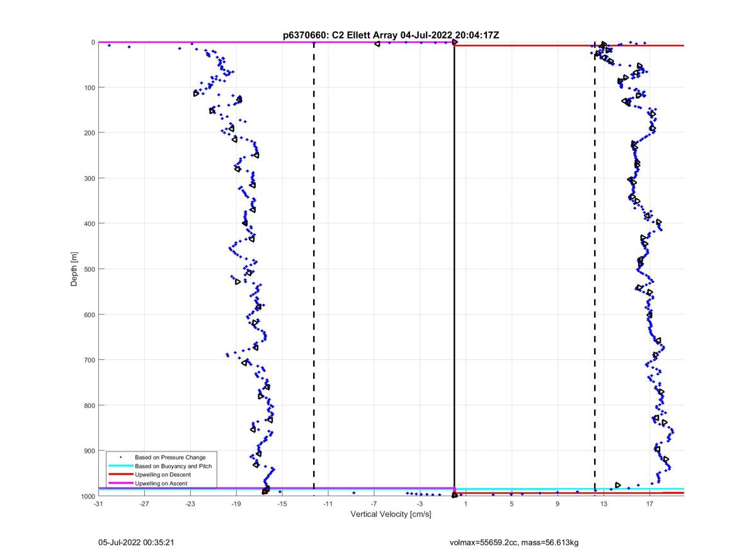Click x-axis tick label -31
The height and width of the screenshot is (558, 756).
[x=98, y=504]
